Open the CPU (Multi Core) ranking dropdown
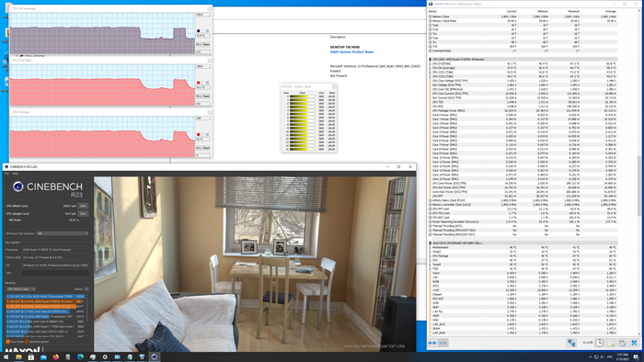This screenshot has width=644, height=362. click(x=21, y=289)
